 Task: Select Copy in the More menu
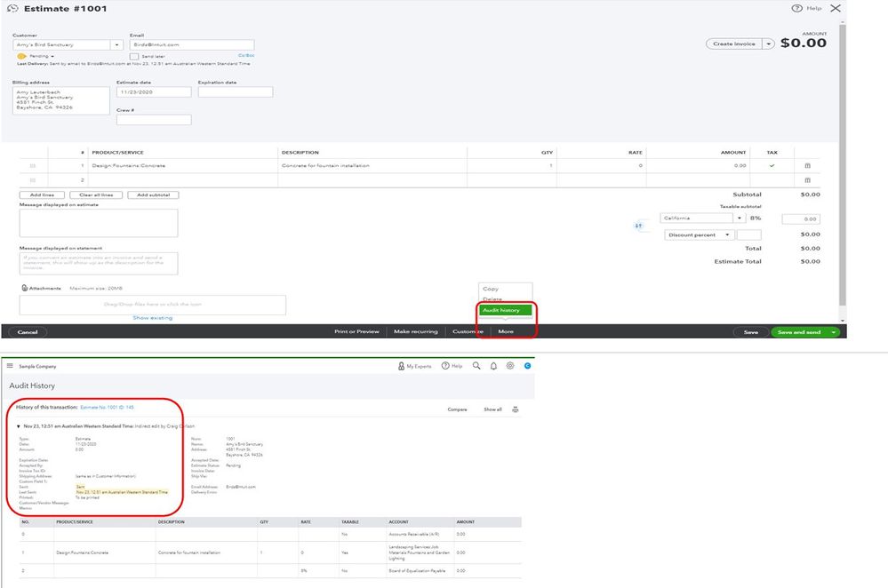coord(491,289)
